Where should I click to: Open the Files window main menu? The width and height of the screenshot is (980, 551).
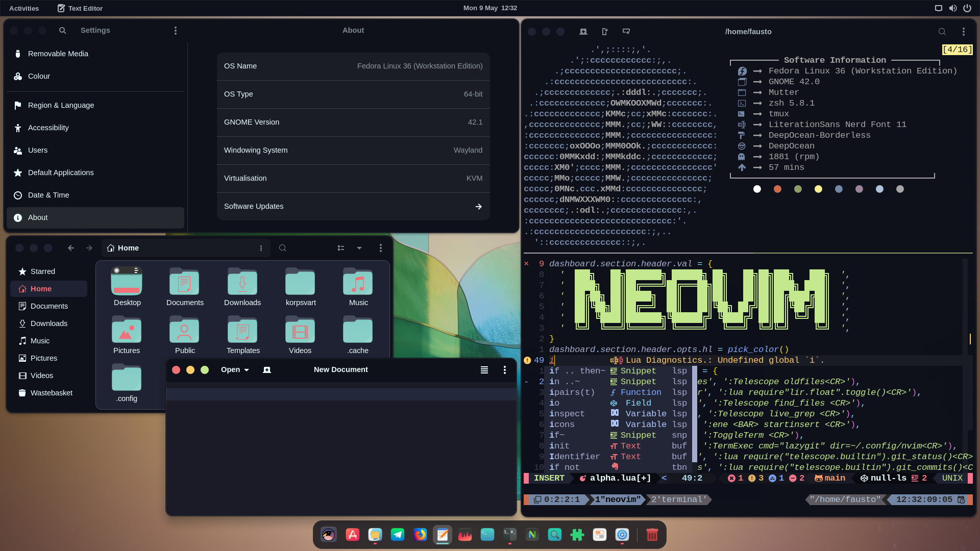tap(381, 248)
